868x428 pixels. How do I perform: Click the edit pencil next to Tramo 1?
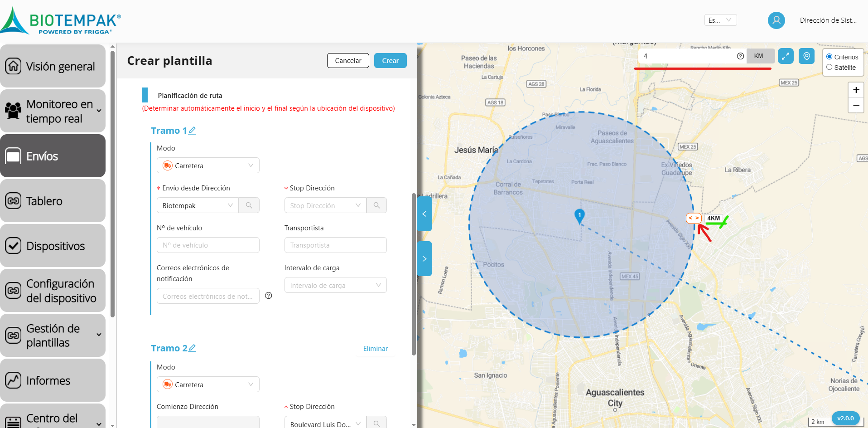pos(192,131)
